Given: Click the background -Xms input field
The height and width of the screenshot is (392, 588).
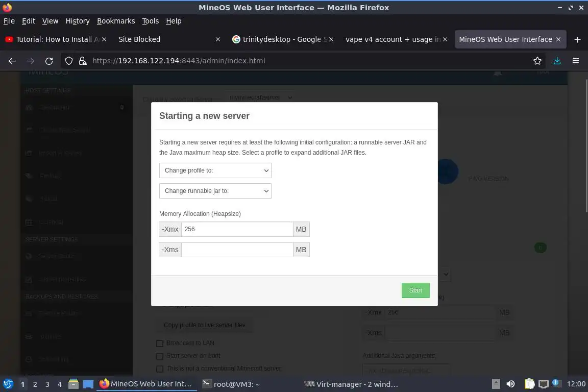Looking at the screenshot, I should [441, 333].
